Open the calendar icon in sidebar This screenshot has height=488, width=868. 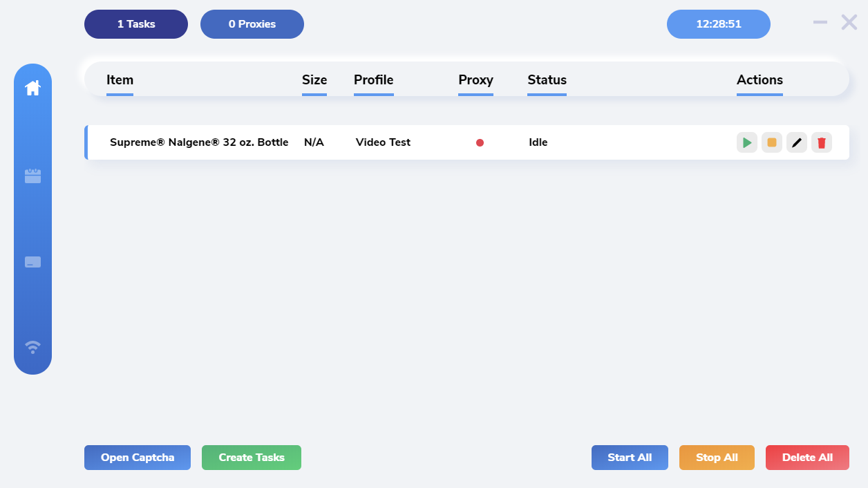coord(32,176)
